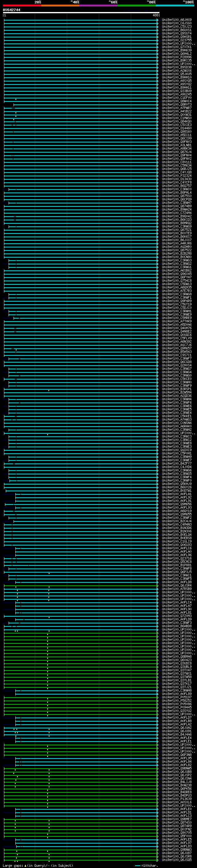Select hit UniRef100_A9SYQ5
Screen dimensions: 197x868
point(177,81)
